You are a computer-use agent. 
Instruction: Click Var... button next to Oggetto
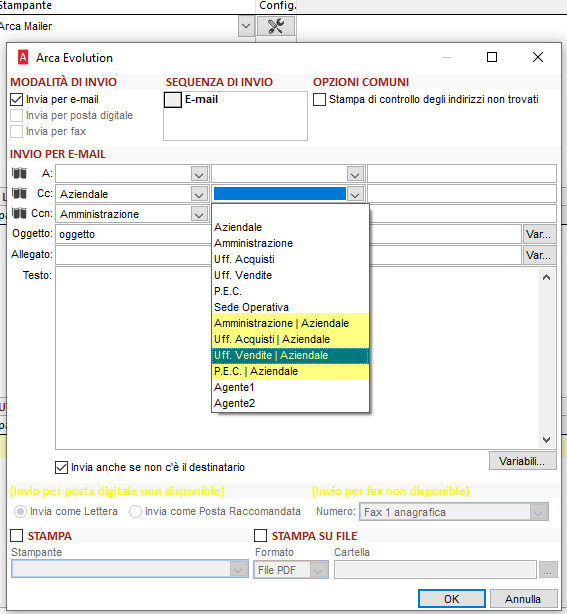tap(539, 234)
